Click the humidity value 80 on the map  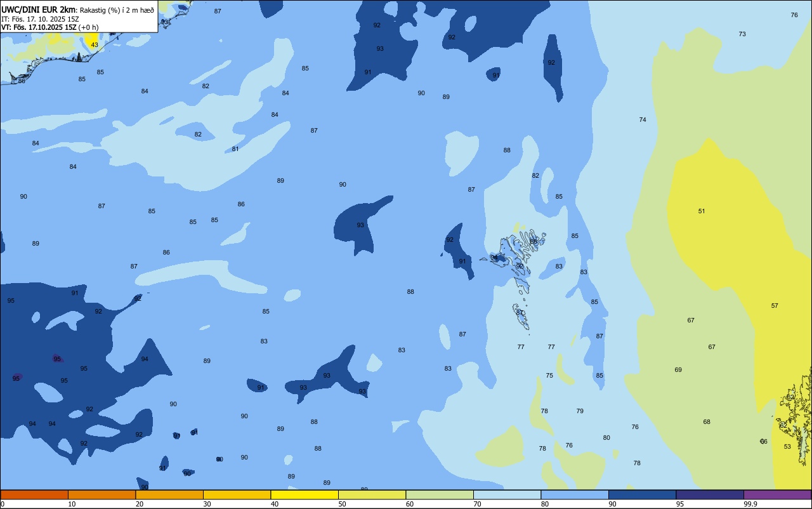pyautogui.click(x=606, y=438)
